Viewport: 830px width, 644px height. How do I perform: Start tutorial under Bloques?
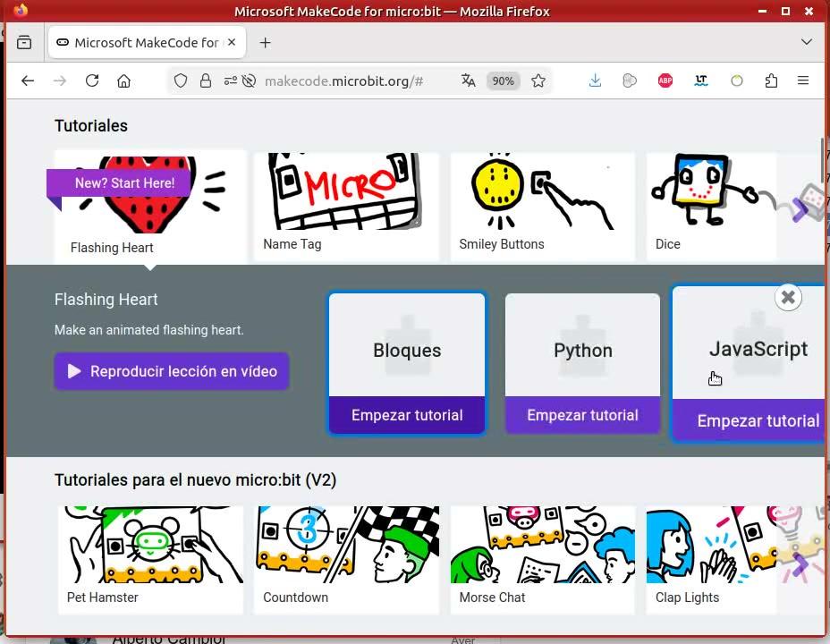[407, 415]
